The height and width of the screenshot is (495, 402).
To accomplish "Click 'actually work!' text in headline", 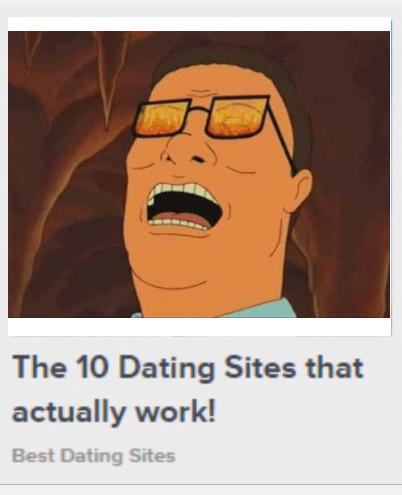I will (114, 411).
